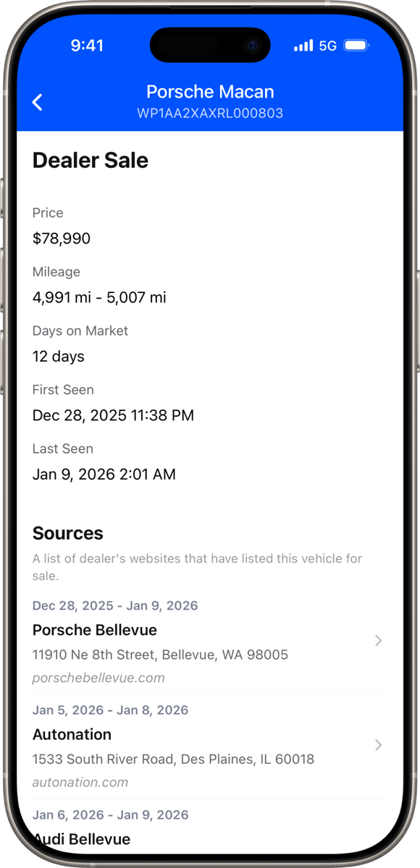The height and width of the screenshot is (868, 420).
Task: Open the Autonation source chevron
Action: coord(379,746)
